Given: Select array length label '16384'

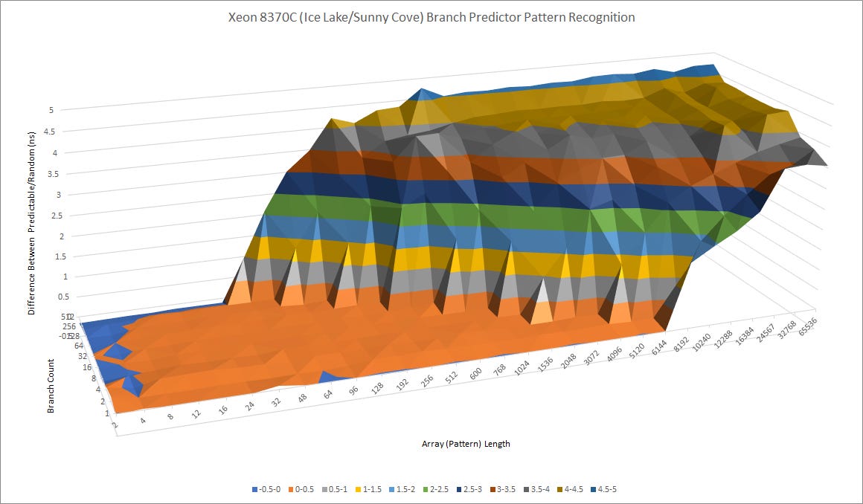Looking at the screenshot, I should 745,336.
